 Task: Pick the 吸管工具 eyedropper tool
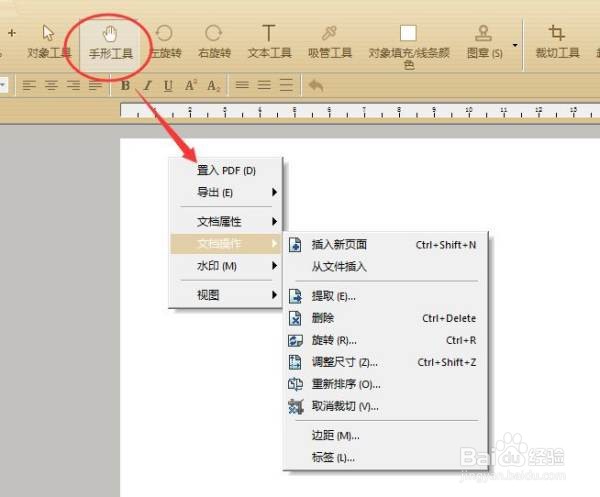[x=329, y=42]
